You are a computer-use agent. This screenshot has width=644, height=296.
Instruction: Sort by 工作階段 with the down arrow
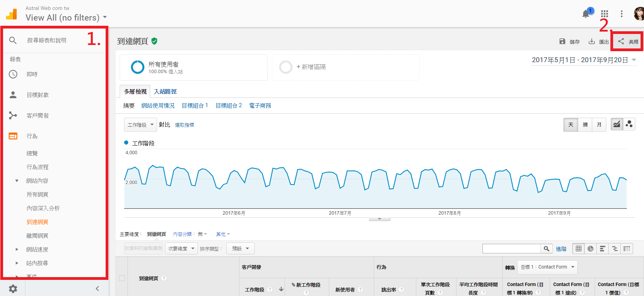click(281, 289)
